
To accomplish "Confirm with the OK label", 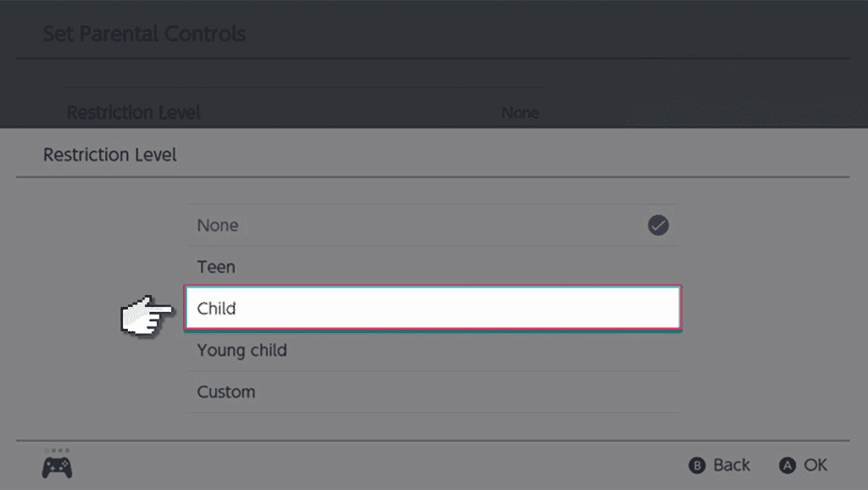I will tap(815, 465).
